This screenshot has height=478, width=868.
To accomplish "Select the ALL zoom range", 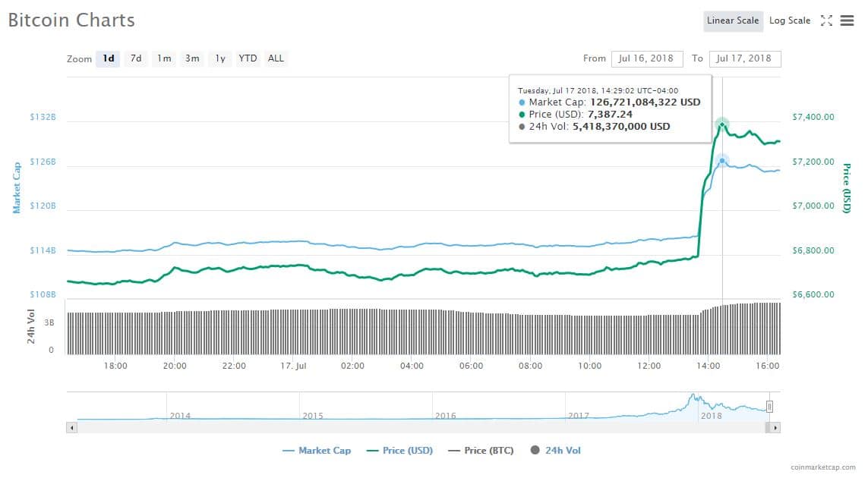I will 276,58.
